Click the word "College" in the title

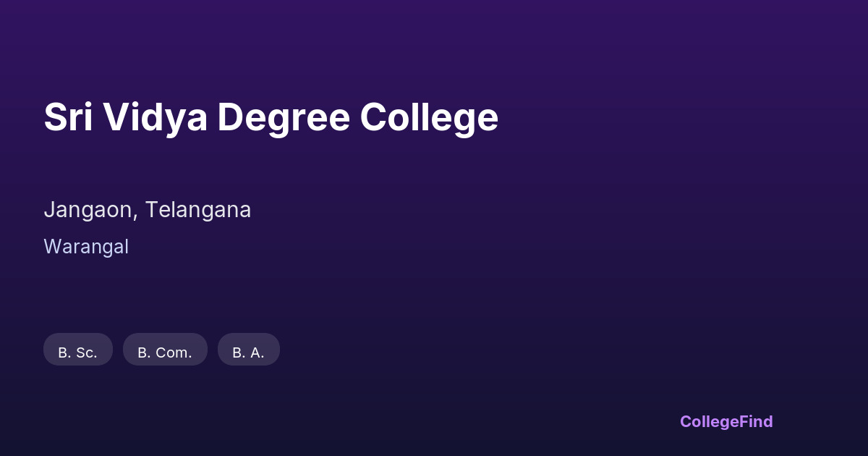point(429,117)
